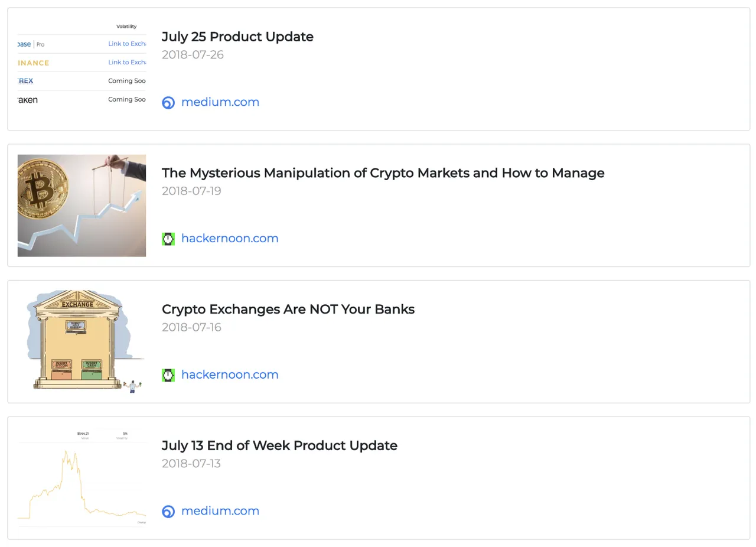This screenshot has height=547, width=756.
Task: Open the medium.com link for July 25 update
Action: pyautogui.click(x=220, y=102)
